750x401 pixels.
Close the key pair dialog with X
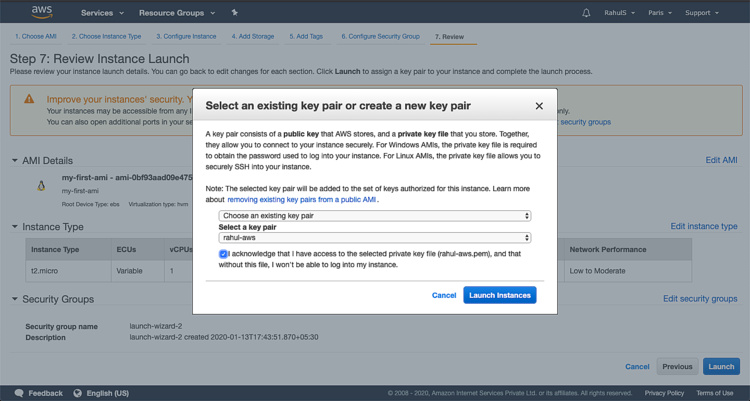pyautogui.click(x=539, y=106)
